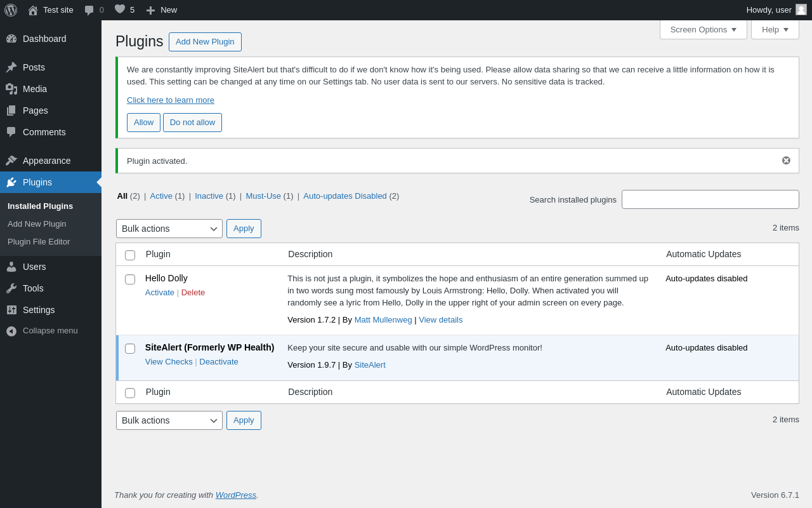
Task: Open the Howdy, user account menu
Action: point(776,10)
